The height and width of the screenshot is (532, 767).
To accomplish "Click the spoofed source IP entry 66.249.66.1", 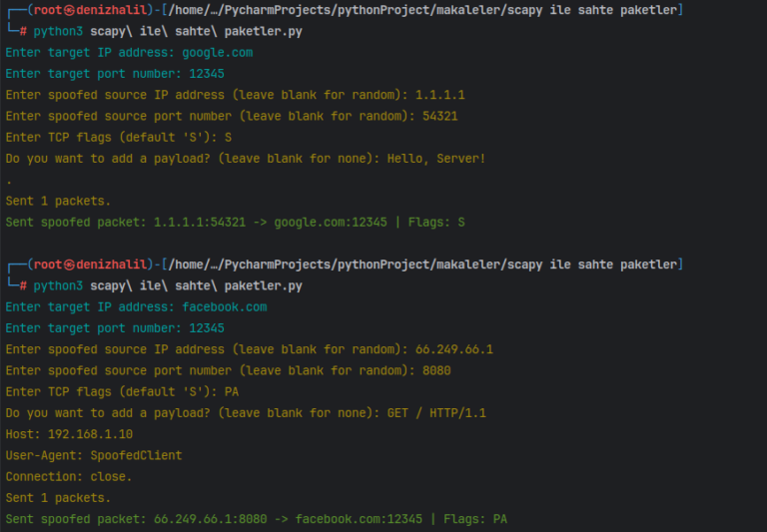I will click(452, 349).
